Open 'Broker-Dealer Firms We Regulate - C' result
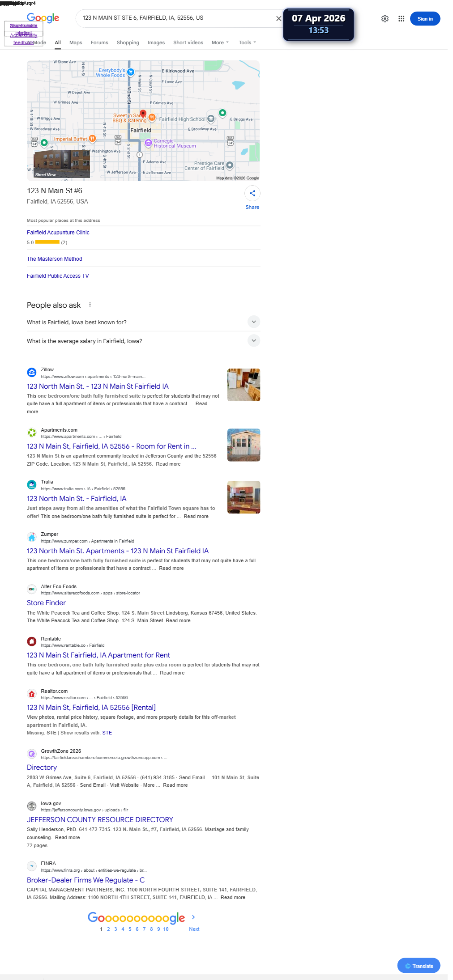Screen dimensions: 453x980 pos(85,880)
